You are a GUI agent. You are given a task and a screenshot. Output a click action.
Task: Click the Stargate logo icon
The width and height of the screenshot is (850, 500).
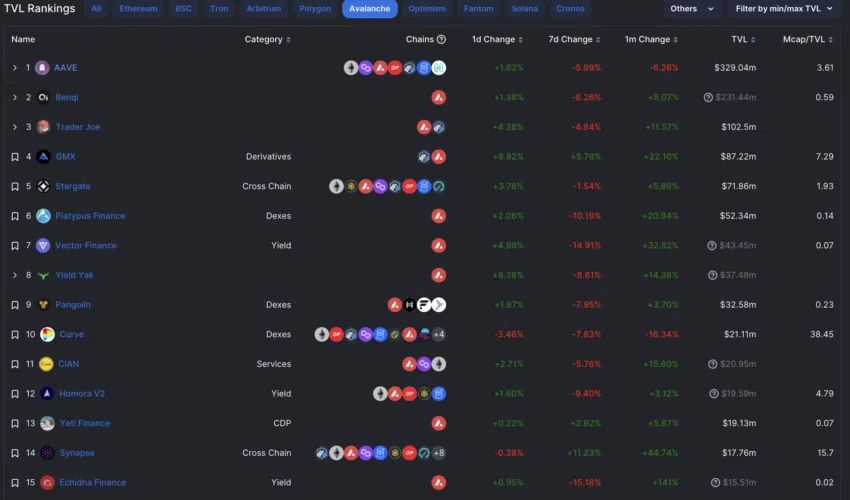pyautogui.click(x=43, y=187)
